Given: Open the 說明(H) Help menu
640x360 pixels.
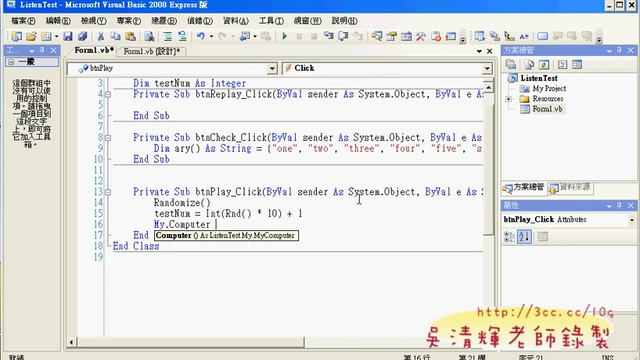Looking at the screenshot, I should coord(344,21).
